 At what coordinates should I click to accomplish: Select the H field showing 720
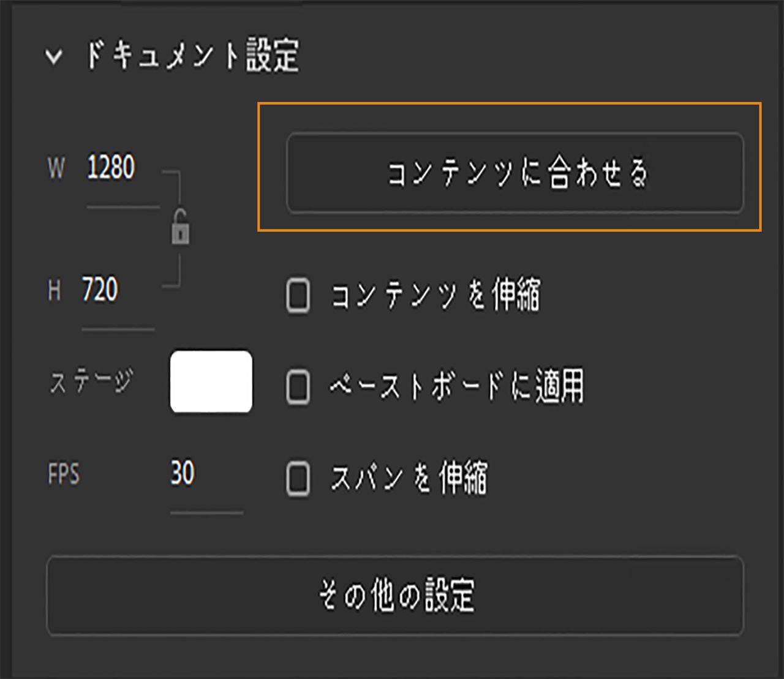[x=104, y=293]
